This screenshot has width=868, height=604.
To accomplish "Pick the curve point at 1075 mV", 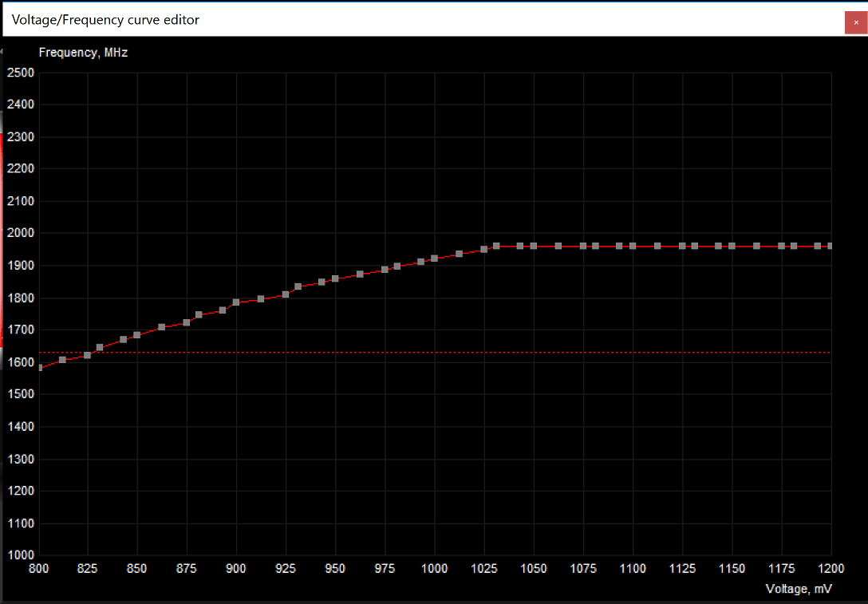I will (x=583, y=246).
